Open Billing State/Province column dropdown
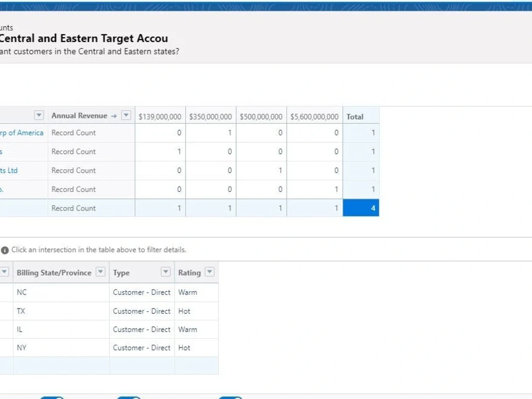Screen dimensions: 532x399 [101, 272]
